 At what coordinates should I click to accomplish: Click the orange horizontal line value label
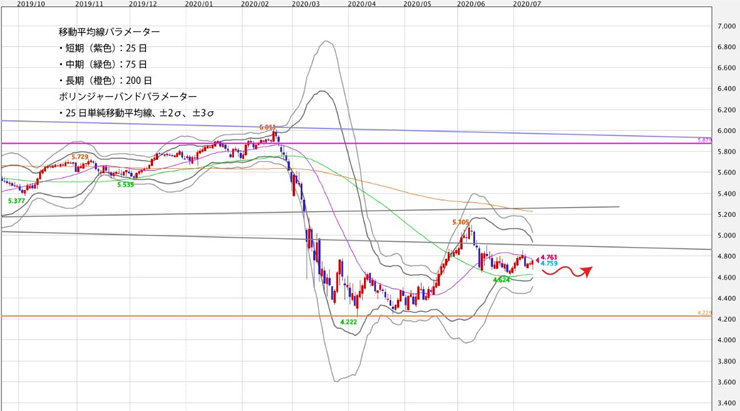click(x=704, y=312)
